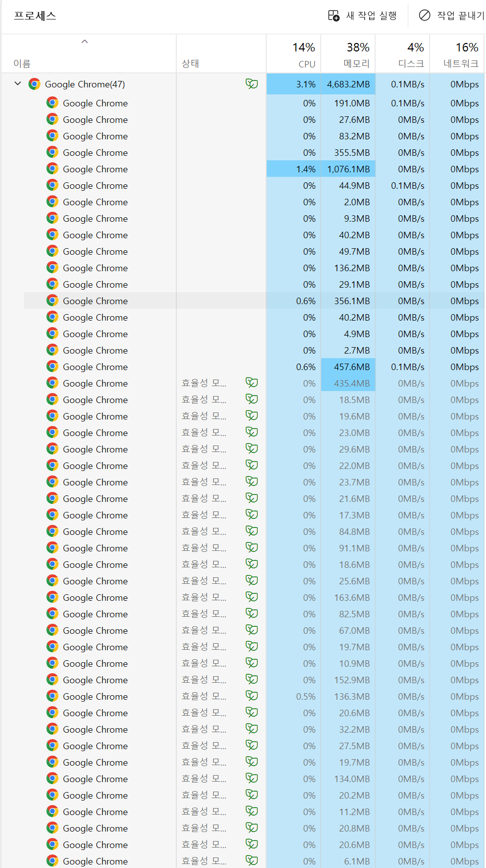
Task: Click the 작업 끝내기 end-task circle icon
Action: point(425,15)
